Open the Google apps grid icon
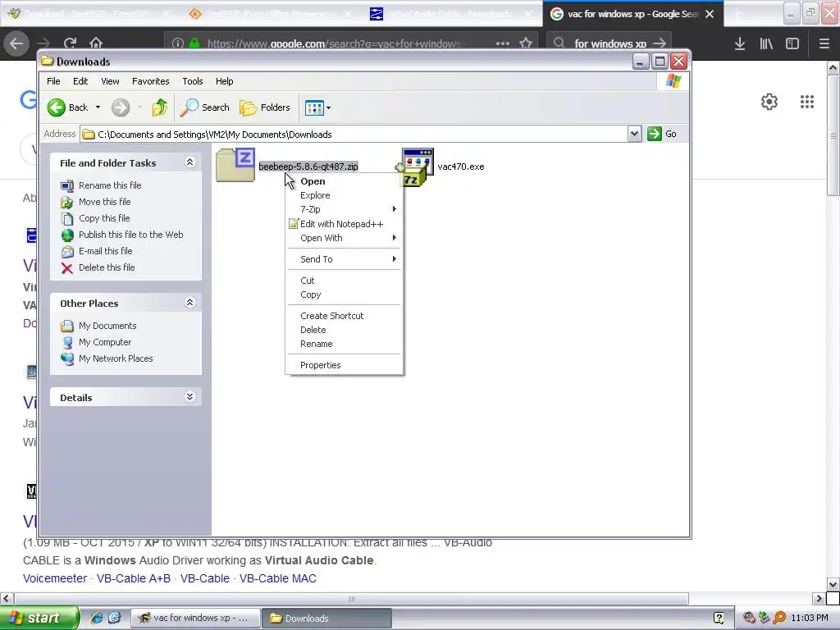This screenshot has width=840, height=630. 807,102
